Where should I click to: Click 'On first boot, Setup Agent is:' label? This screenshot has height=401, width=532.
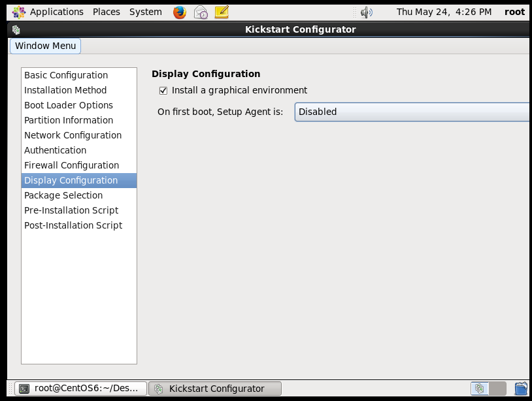click(x=220, y=112)
